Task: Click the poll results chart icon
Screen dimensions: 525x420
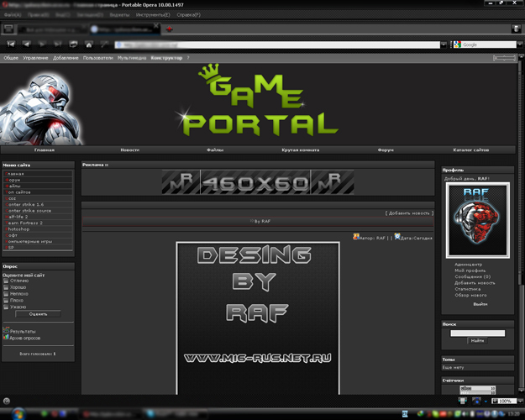Action: tap(6, 331)
